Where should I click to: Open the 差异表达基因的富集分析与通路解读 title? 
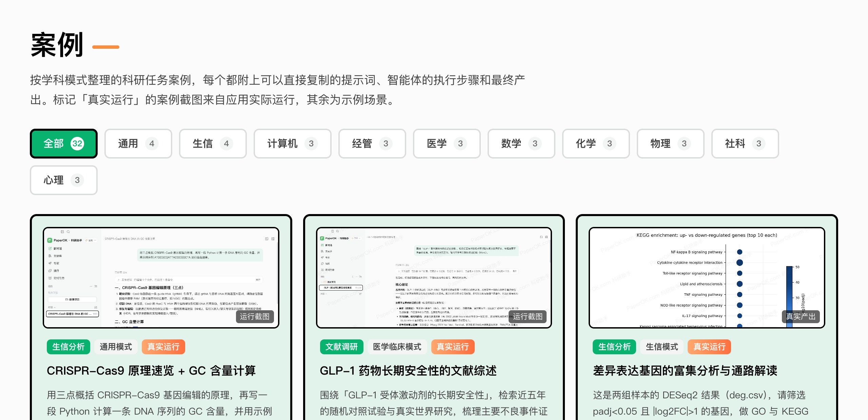click(685, 371)
